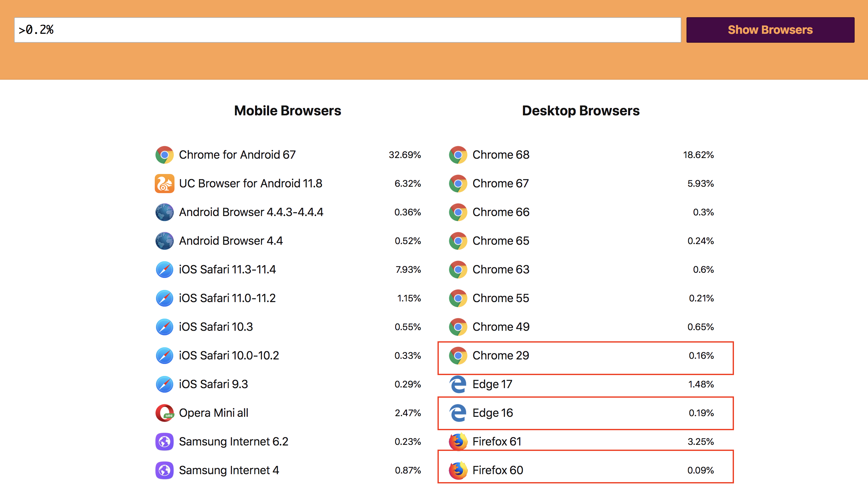Click the 32.69% share next to Chrome for Android
This screenshot has width=868, height=485.
click(x=405, y=155)
